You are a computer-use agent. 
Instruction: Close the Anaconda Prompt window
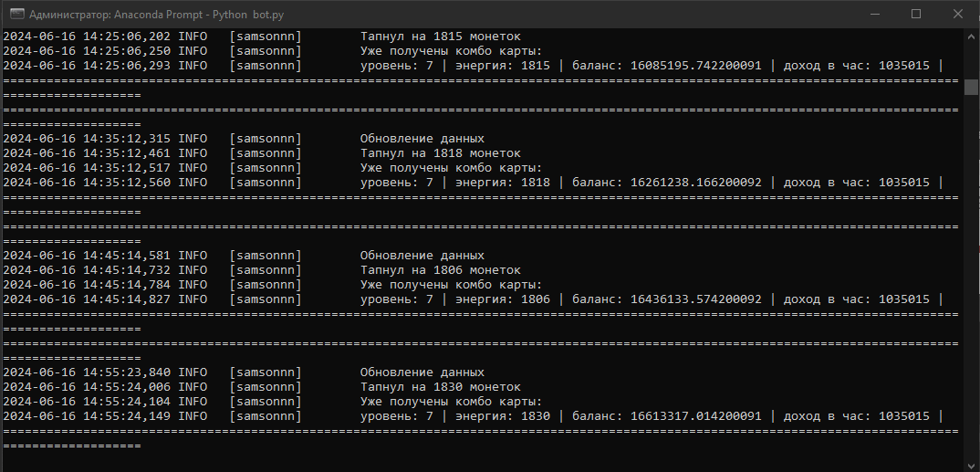pyautogui.click(x=957, y=14)
